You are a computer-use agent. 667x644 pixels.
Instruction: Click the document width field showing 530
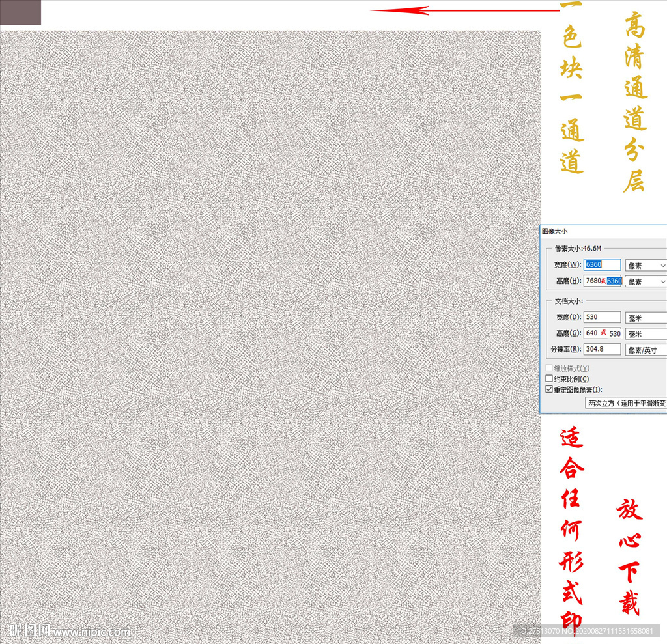(x=601, y=317)
